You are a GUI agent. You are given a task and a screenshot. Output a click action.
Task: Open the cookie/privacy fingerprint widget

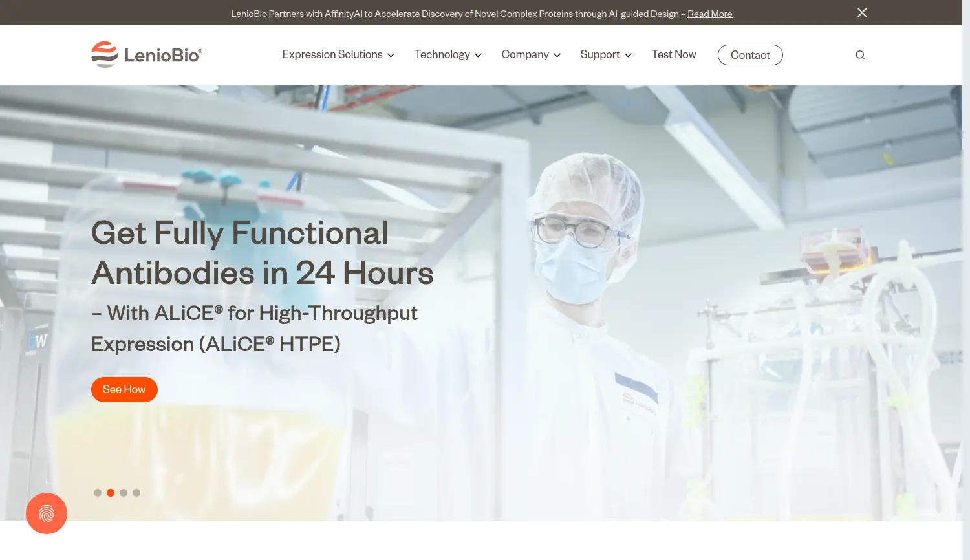point(46,513)
